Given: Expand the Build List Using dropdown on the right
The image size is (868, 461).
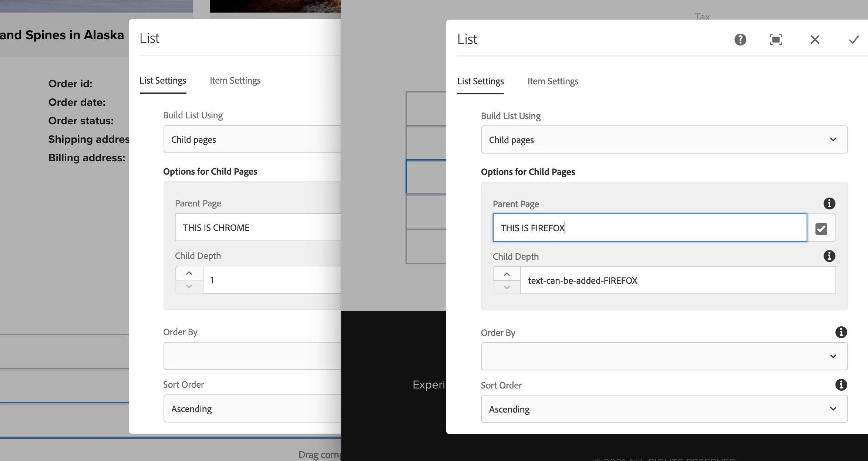Looking at the screenshot, I should point(664,139).
